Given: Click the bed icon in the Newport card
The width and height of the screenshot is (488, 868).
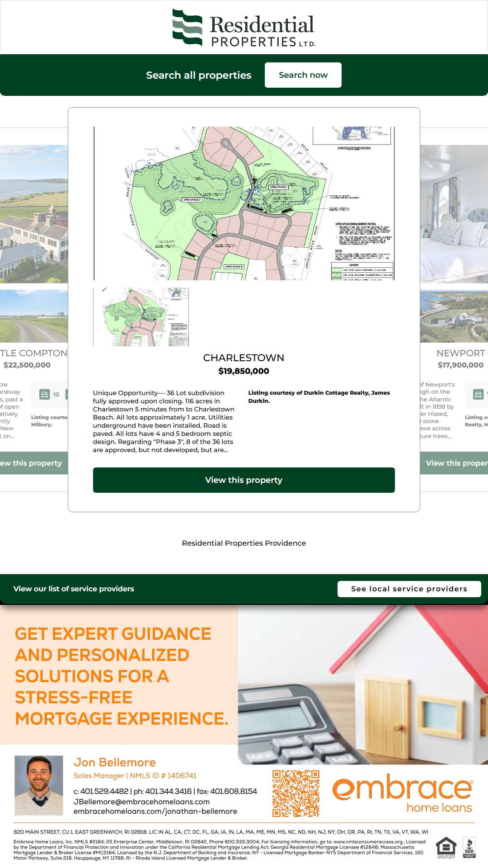Looking at the screenshot, I should pos(478,394).
